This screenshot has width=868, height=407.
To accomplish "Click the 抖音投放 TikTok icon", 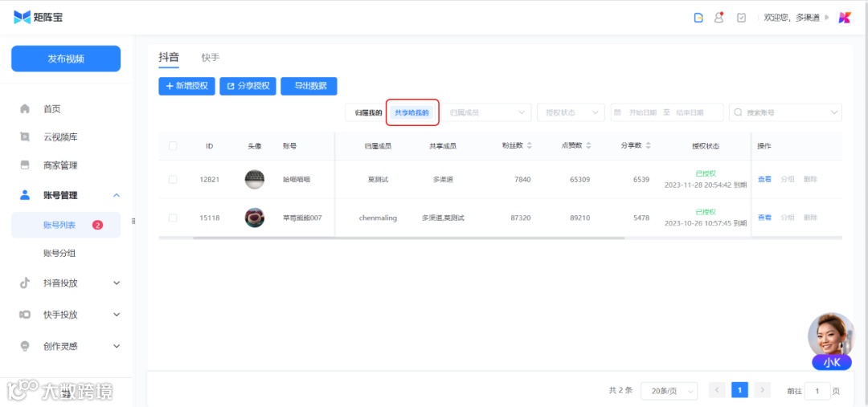I will pyautogui.click(x=25, y=283).
